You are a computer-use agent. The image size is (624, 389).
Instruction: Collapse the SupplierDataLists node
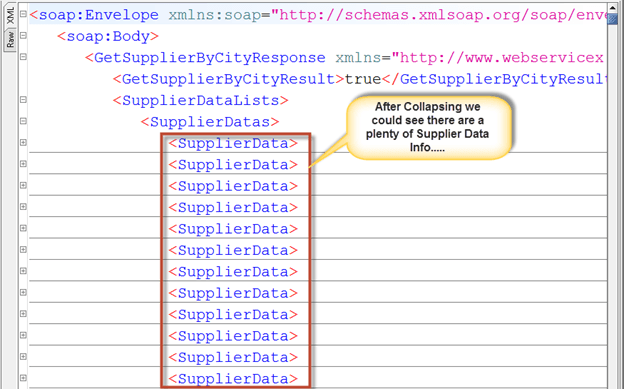pyautogui.click(x=23, y=100)
